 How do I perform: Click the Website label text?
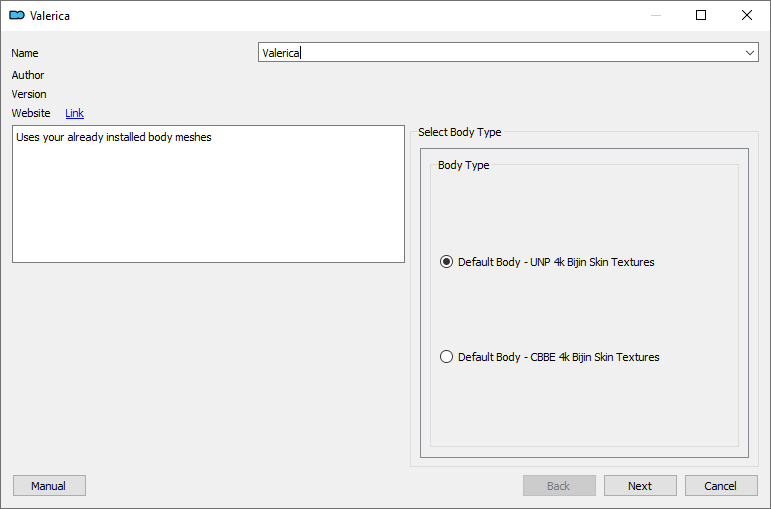[31, 113]
